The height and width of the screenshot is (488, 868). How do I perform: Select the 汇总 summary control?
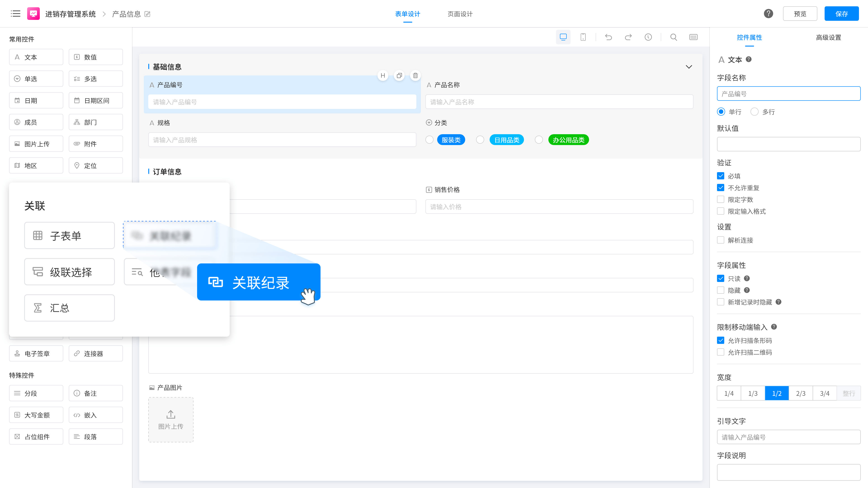point(69,308)
